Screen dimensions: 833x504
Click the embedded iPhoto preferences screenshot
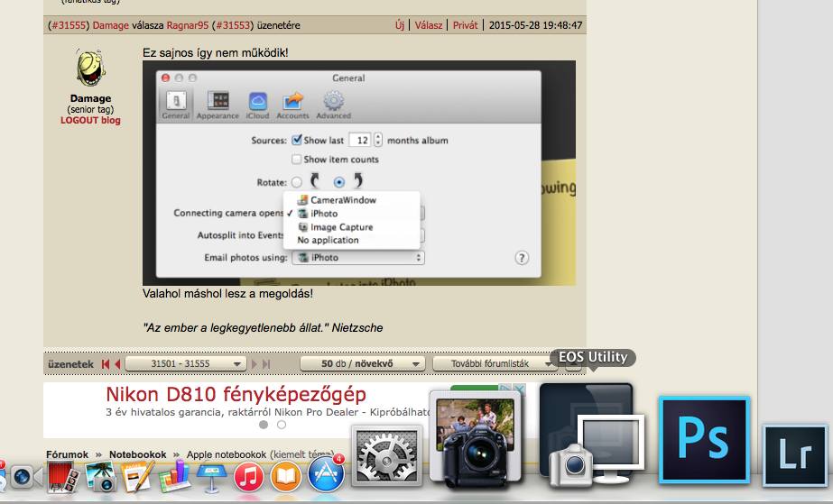pyautogui.click(x=359, y=173)
